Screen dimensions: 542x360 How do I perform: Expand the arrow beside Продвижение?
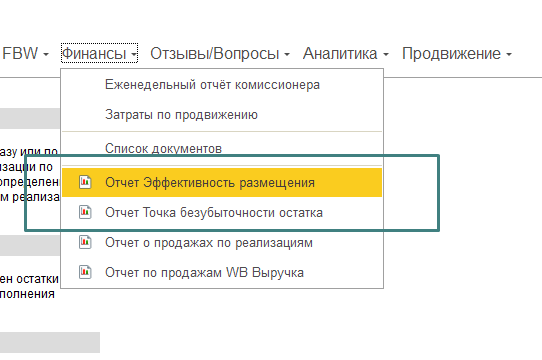point(509,54)
